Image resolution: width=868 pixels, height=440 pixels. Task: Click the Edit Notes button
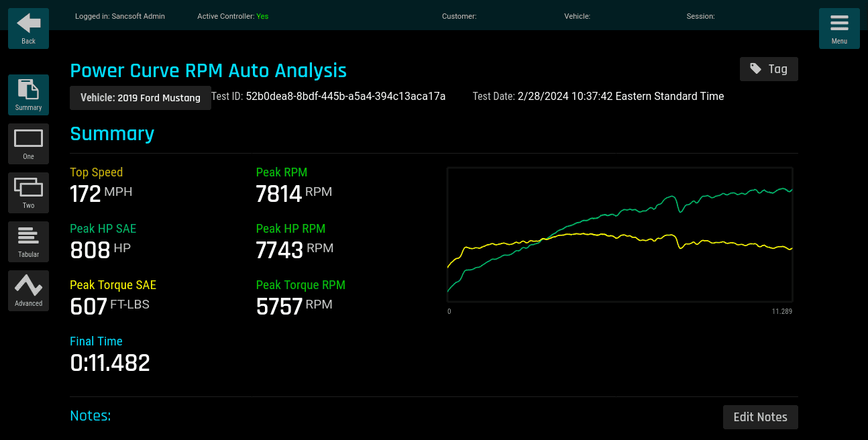pos(761,417)
